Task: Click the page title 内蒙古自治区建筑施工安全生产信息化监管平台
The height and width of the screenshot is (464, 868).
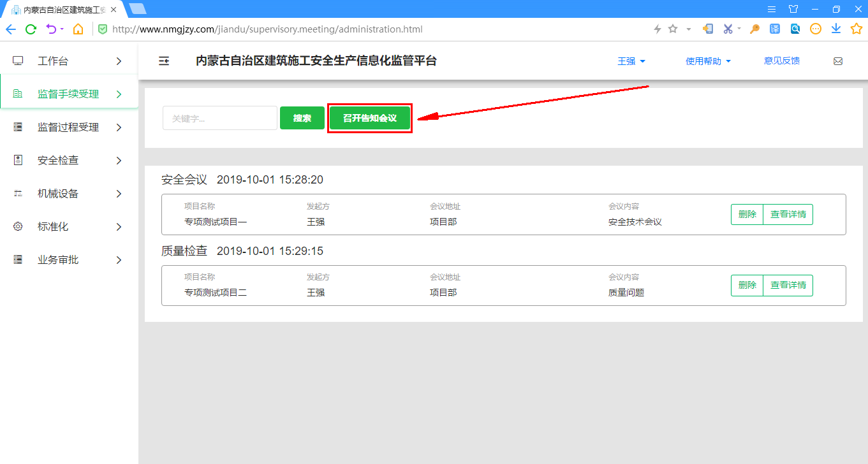Action: point(316,61)
